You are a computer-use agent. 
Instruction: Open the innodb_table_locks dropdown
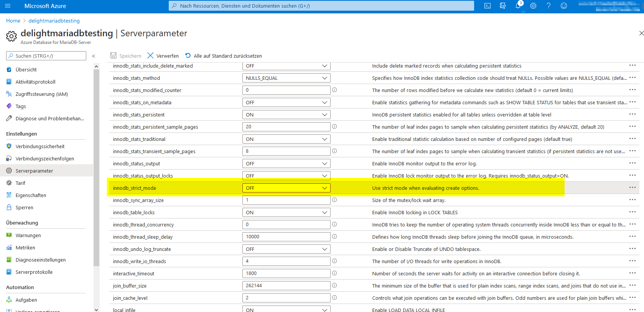286,212
